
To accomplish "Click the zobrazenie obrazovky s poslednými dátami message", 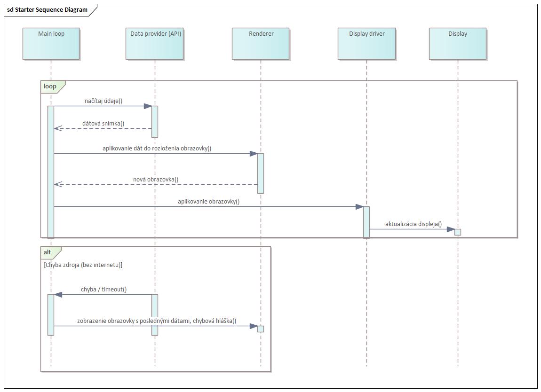I will (x=157, y=321).
